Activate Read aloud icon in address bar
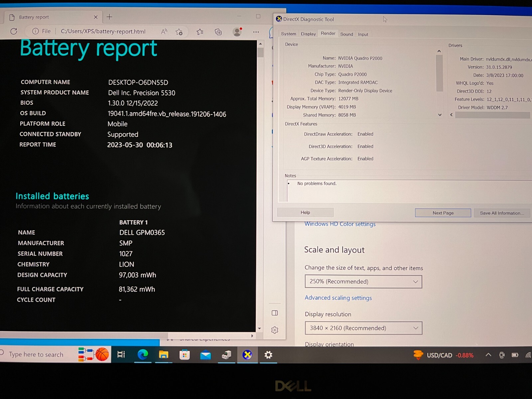This screenshot has height=399, width=532. coord(164,32)
